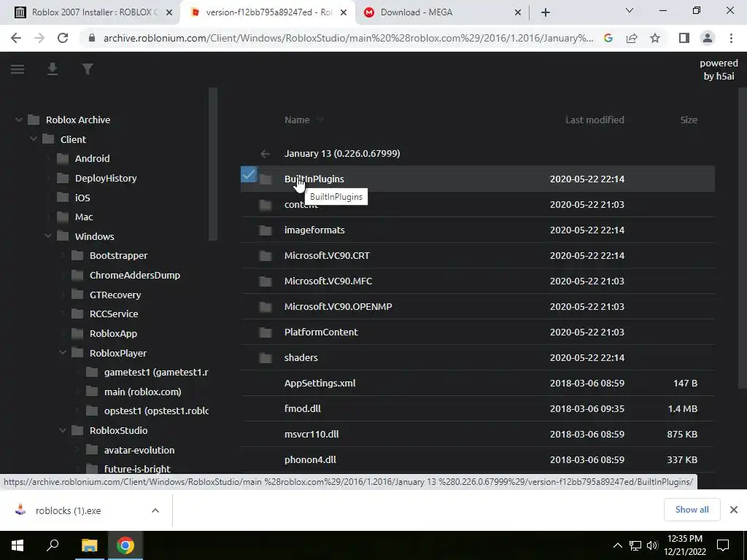This screenshot has height=560, width=747.
Task: Sort by Last modified column
Action: click(x=595, y=120)
